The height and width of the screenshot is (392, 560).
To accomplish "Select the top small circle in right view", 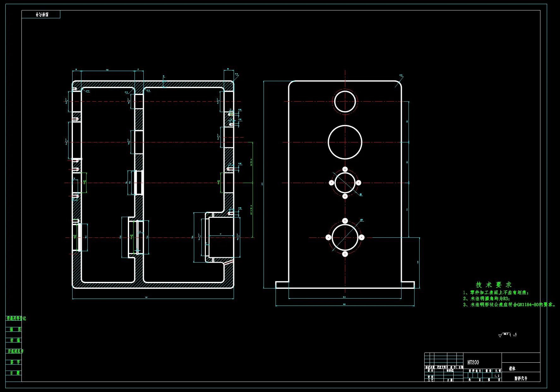I will pyautogui.click(x=345, y=102).
